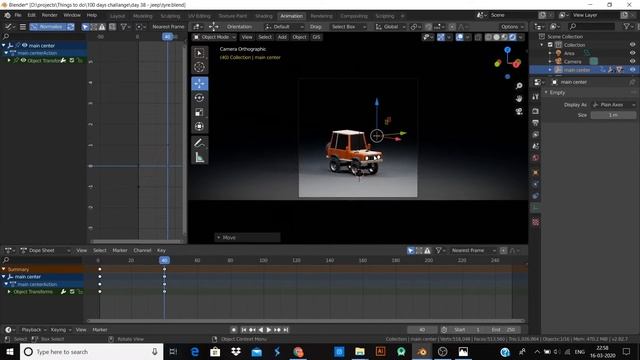Select the Measure ruler tool
This screenshot has height=360, width=640.
(200, 157)
